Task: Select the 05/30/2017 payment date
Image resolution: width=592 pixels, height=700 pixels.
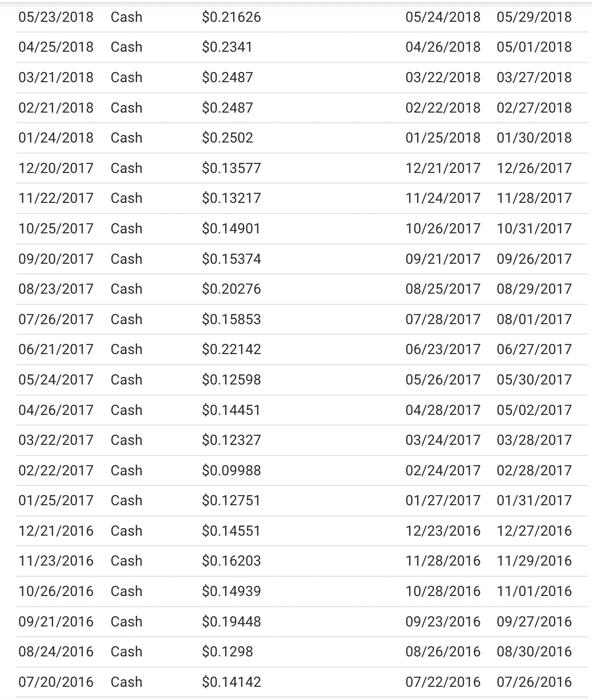Action: coord(534,380)
